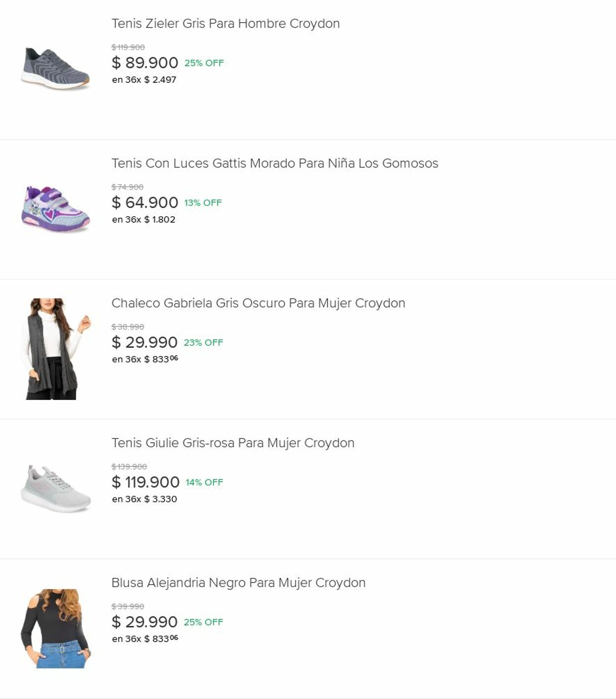Image resolution: width=616 pixels, height=699 pixels.
Task: View the black Alejandria blouse photo
Action: (x=56, y=628)
